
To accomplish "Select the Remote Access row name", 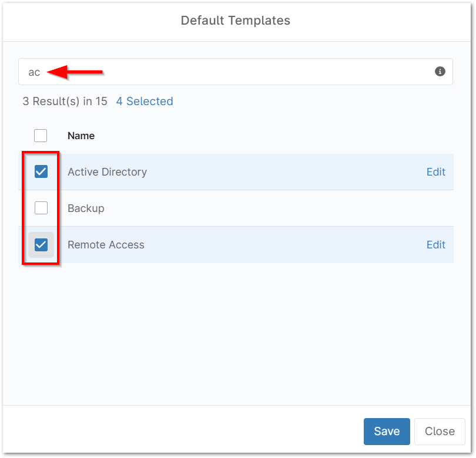I will 106,245.
